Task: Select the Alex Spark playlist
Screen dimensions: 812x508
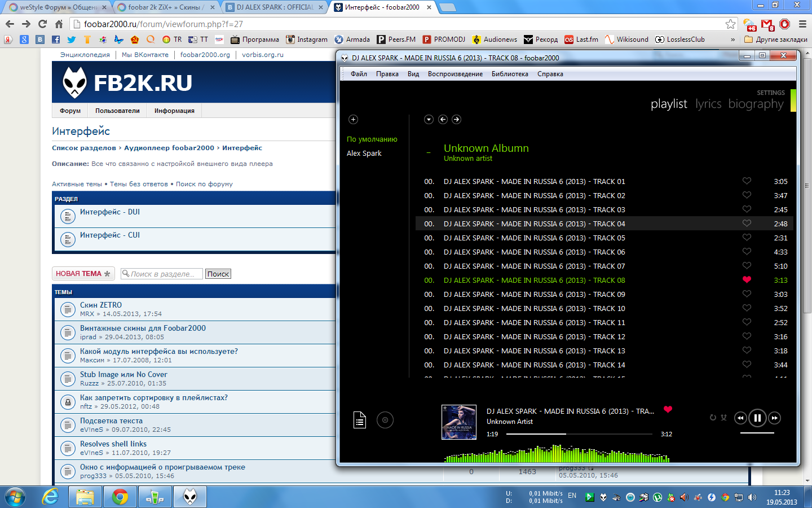Action: click(364, 154)
